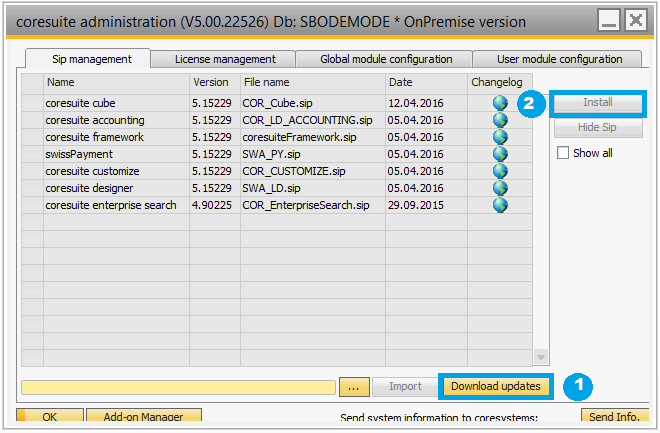This screenshot has width=660, height=433.
Task: Click file name COR_EnterpriseSearch.sip
Action: point(306,205)
